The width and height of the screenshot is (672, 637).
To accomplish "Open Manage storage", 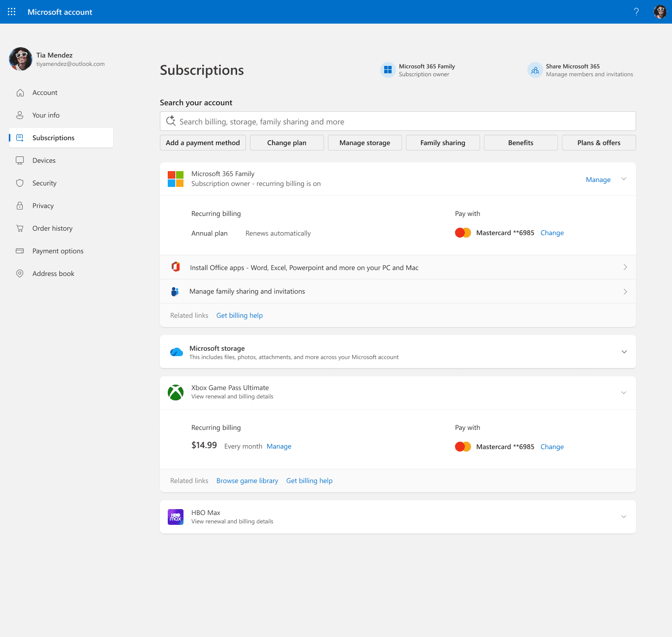I will coord(365,143).
